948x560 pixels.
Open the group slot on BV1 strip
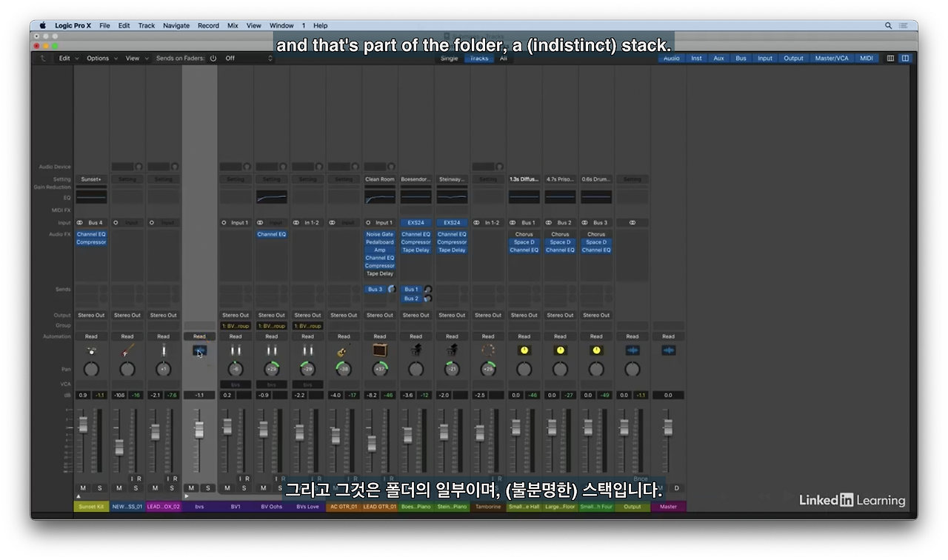tap(236, 326)
